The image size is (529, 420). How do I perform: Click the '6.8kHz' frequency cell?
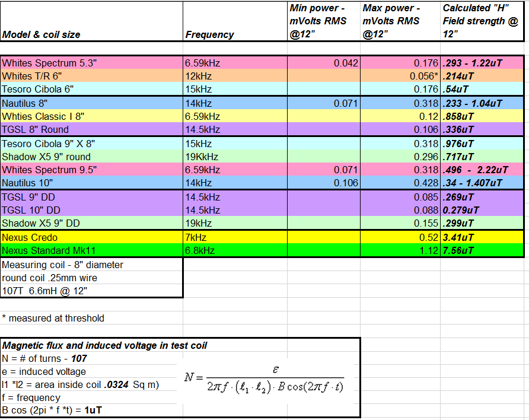click(235, 251)
